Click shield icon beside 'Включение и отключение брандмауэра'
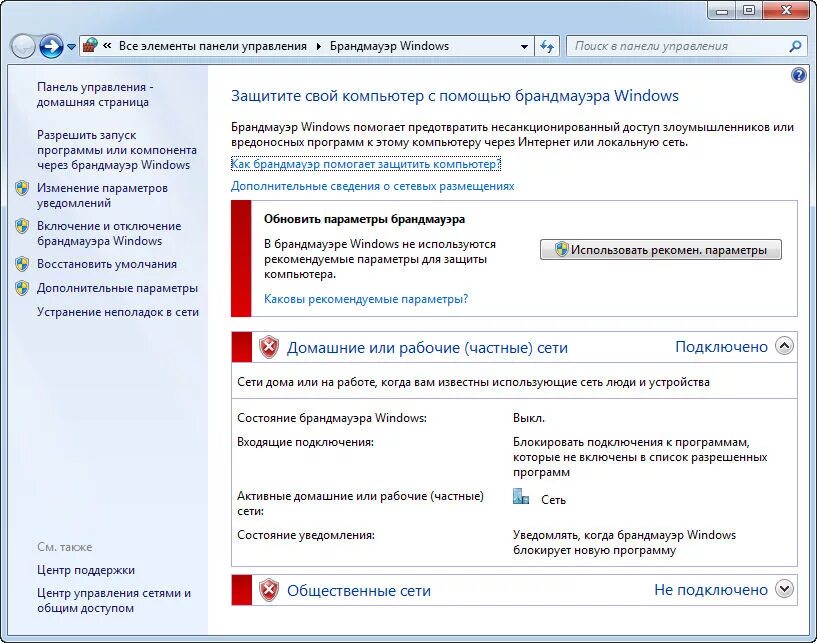The image size is (817, 643). coord(22,226)
